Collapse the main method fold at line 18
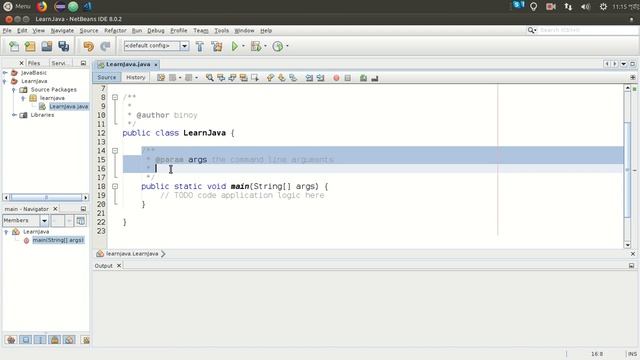Viewport: 640px width, 360px height. (x=115, y=186)
